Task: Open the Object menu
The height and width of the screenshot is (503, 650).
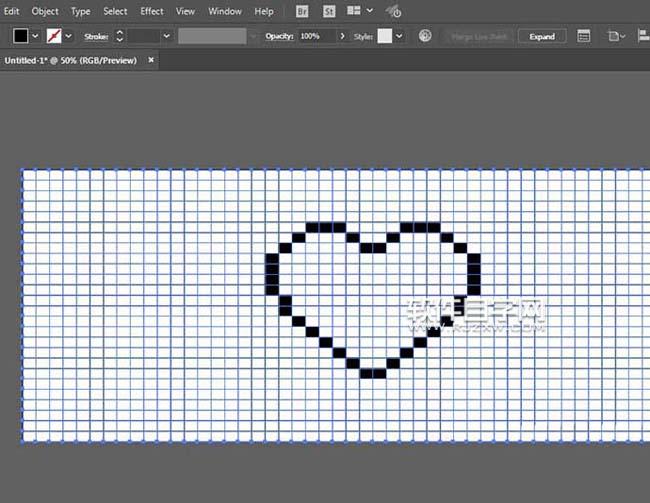Action: pos(45,11)
